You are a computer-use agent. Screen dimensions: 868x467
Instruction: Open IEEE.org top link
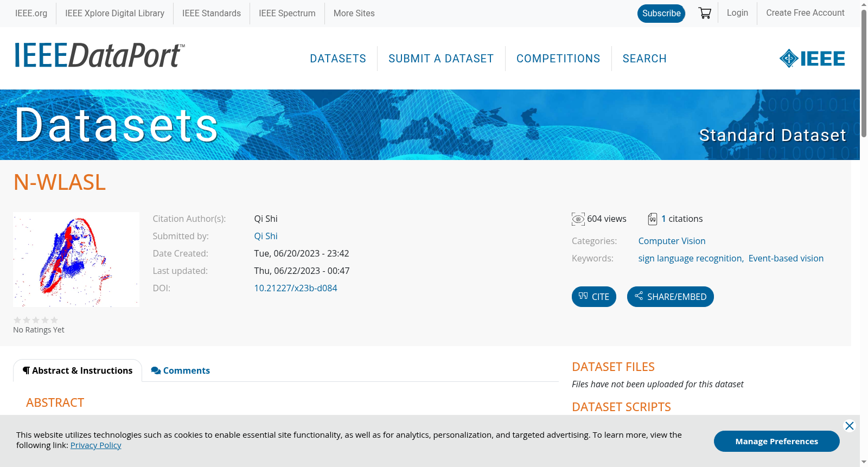tap(31, 14)
